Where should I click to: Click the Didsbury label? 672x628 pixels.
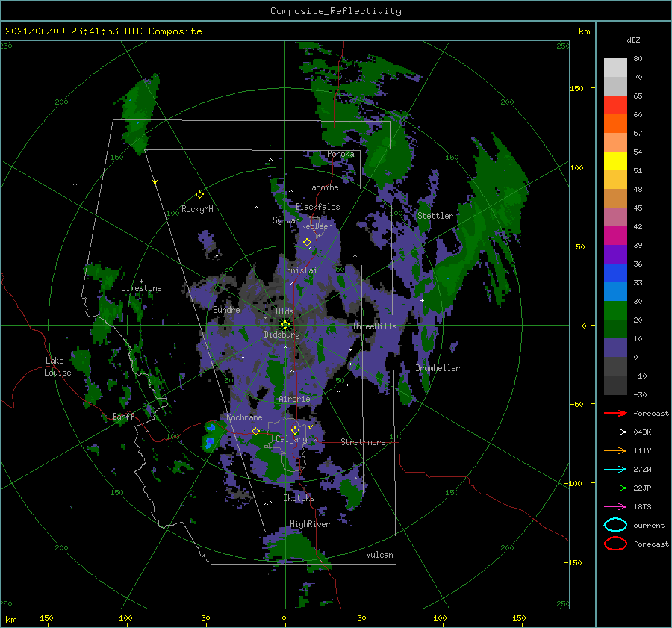282,335
